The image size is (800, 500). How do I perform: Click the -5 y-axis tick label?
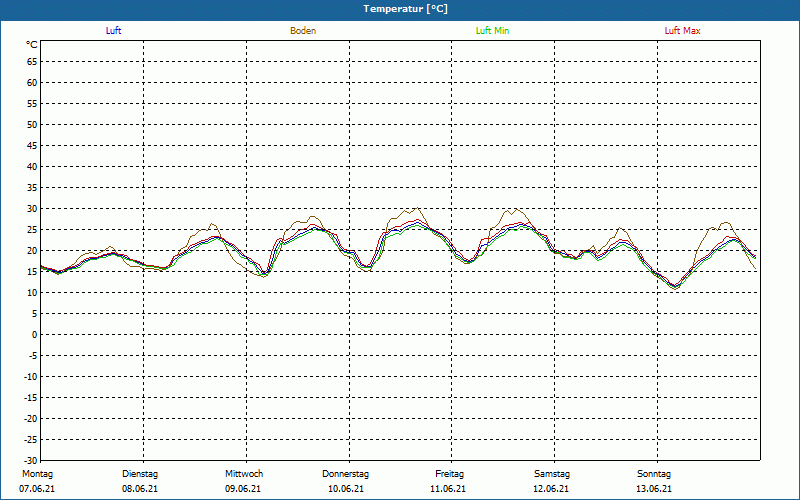[34, 356]
